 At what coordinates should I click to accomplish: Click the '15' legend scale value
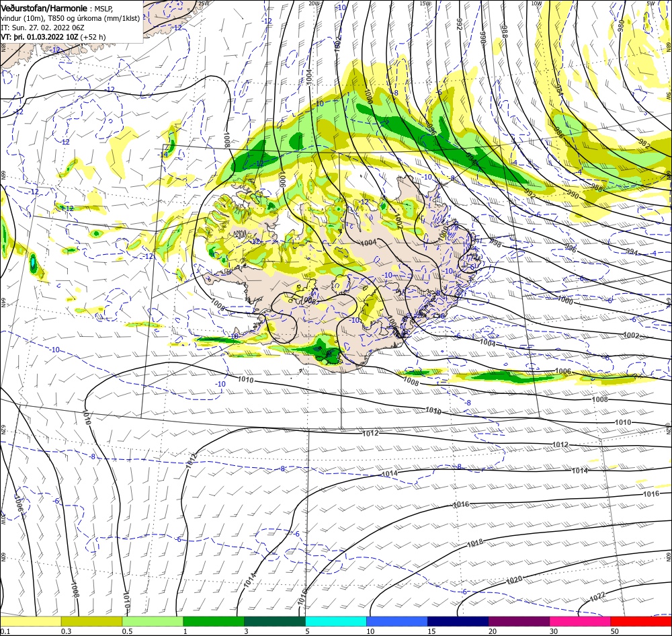431,631
